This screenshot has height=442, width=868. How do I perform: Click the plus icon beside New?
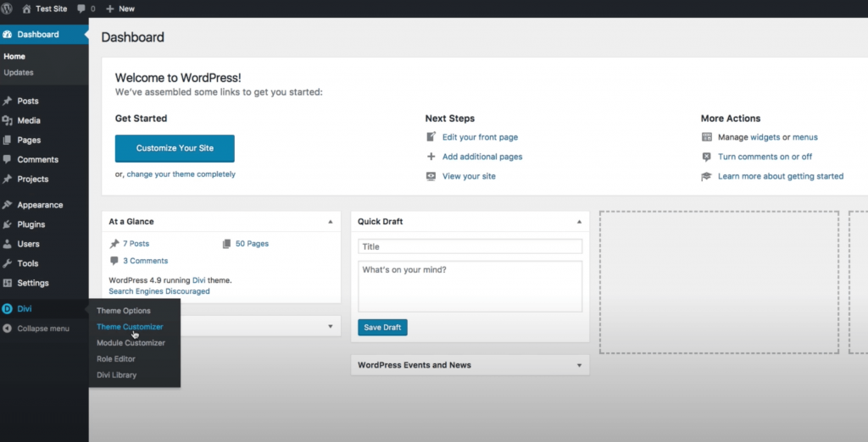pos(109,8)
